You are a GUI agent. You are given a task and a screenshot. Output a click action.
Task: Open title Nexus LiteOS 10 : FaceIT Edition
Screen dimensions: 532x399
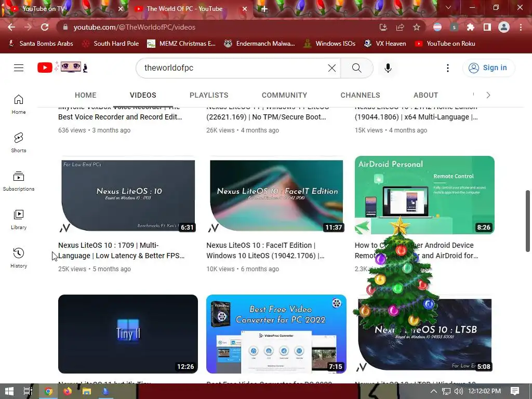pyautogui.click(x=265, y=250)
